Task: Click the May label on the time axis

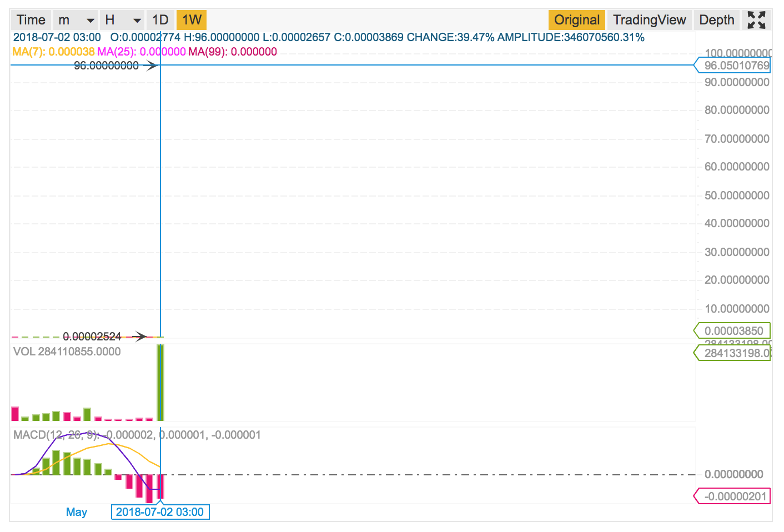Action: [x=77, y=512]
